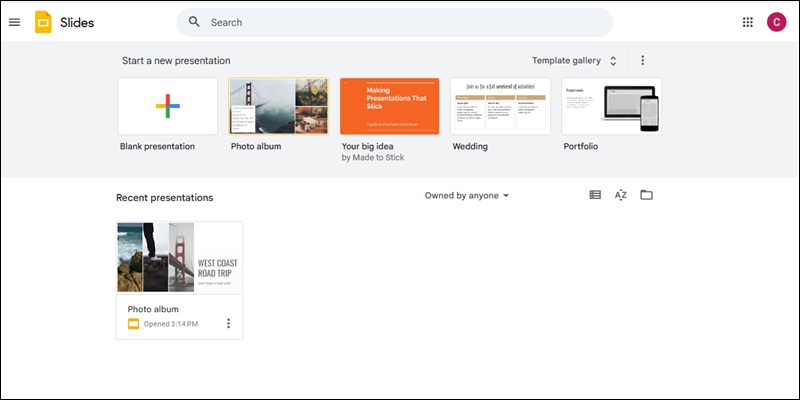Click the Blank presentation label
Image resolution: width=800 pixels, height=400 pixels.
point(157,146)
